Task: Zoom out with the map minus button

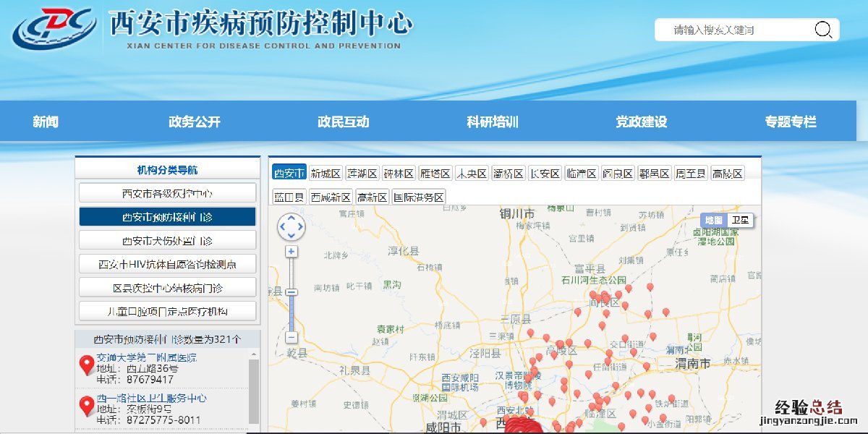Action: pos(292,337)
